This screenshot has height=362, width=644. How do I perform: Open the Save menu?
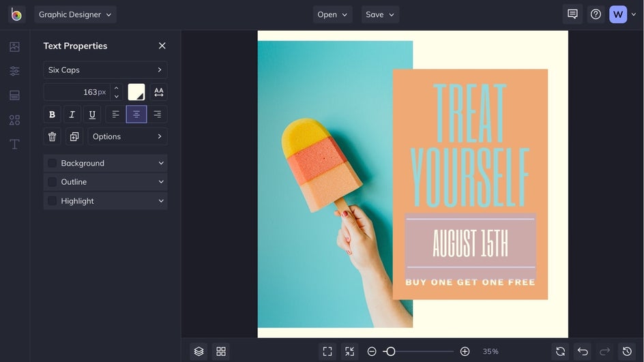[379, 14]
